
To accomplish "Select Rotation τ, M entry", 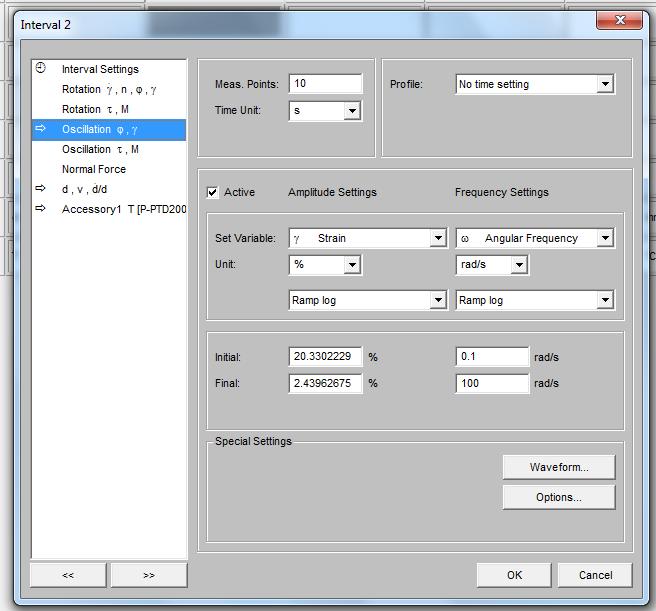I will 109,109.
